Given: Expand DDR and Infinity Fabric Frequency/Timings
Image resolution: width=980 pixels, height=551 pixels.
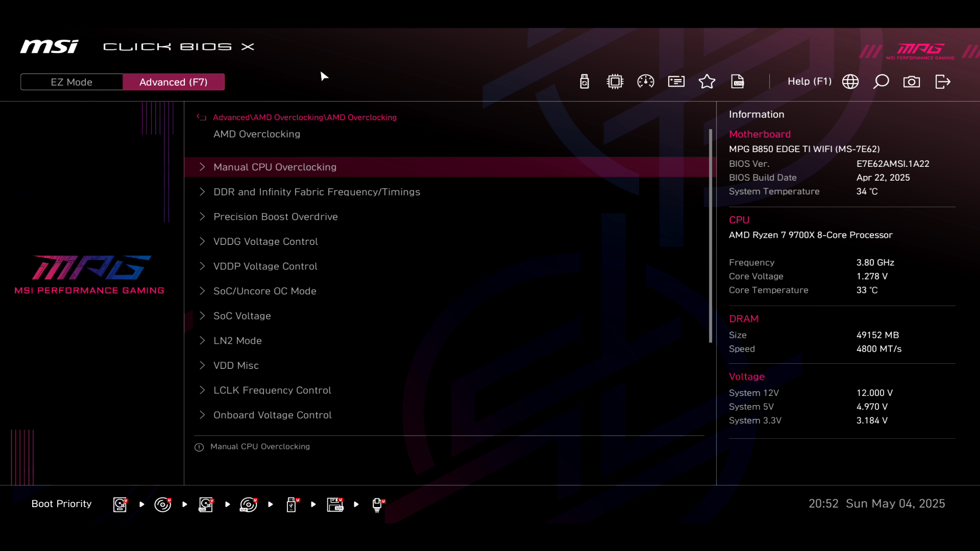Looking at the screenshot, I should point(316,192).
